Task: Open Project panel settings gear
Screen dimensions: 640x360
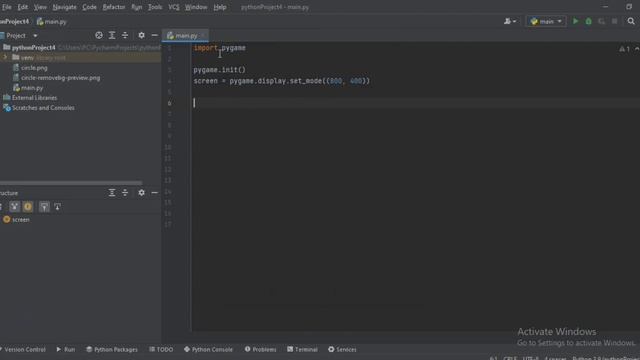Action: 141,36
